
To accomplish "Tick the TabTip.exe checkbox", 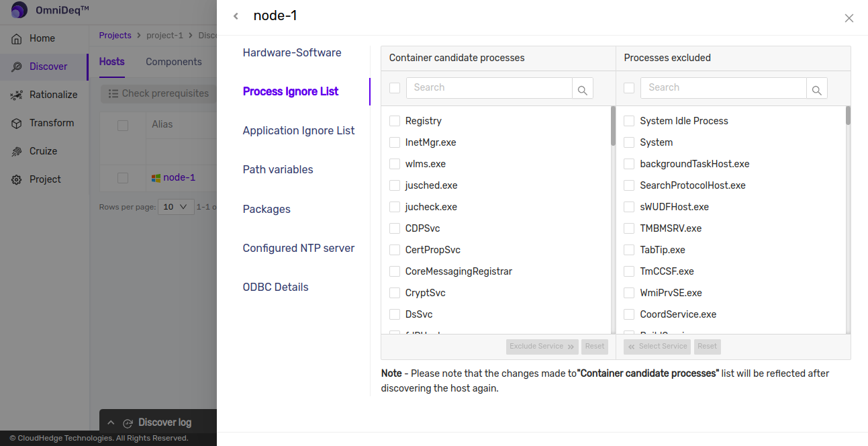I will (x=629, y=250).
